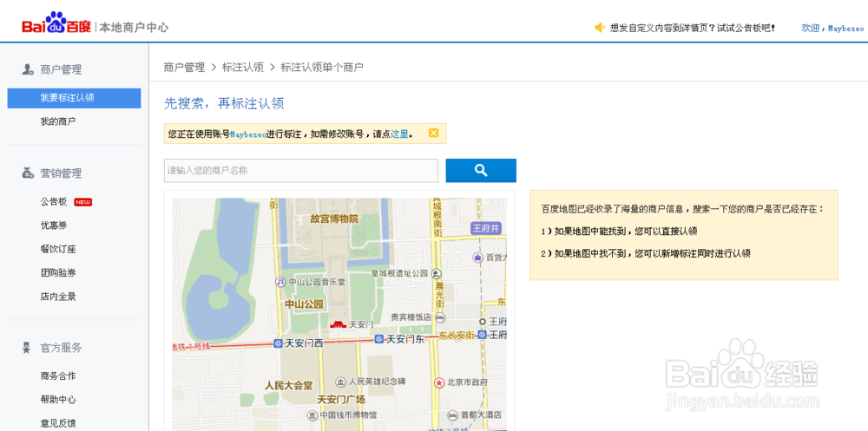Click 王府井 purple subway label

coord(488,228)
